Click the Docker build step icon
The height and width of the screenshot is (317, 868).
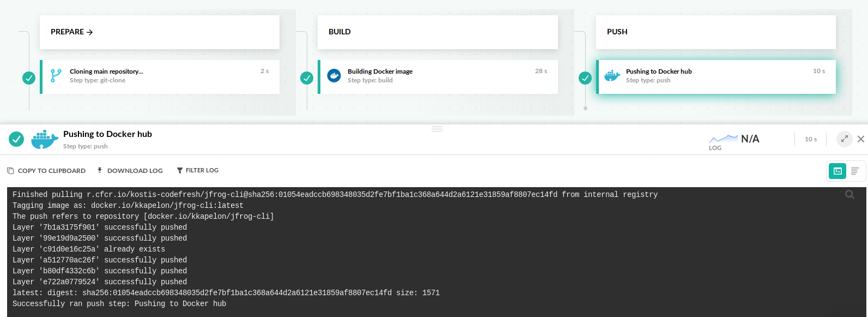coord(334,75)
